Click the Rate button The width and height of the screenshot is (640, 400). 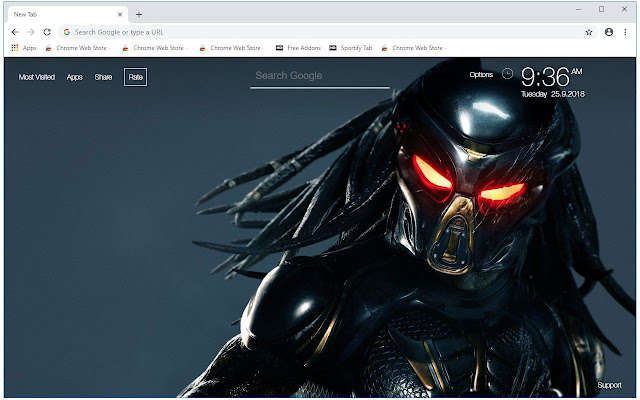coord(136,77)
